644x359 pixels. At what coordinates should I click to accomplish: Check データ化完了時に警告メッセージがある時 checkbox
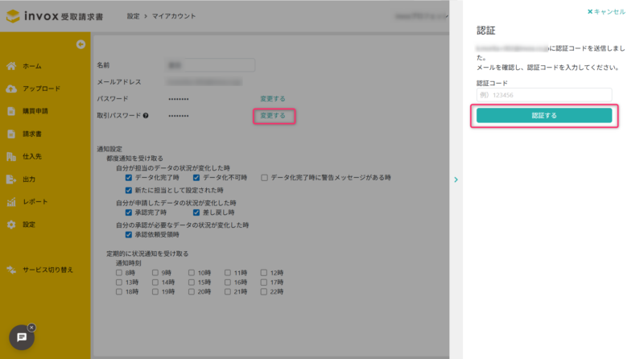(x=265, y=177)
